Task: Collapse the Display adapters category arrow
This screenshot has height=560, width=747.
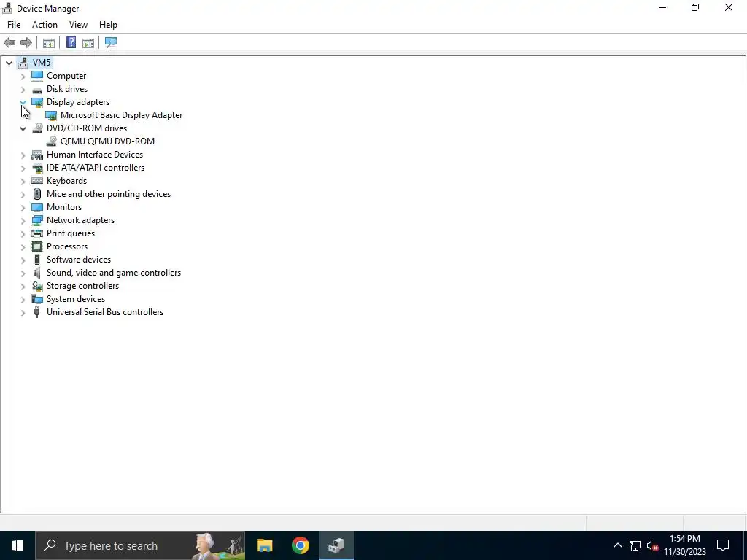Action: 23,102
